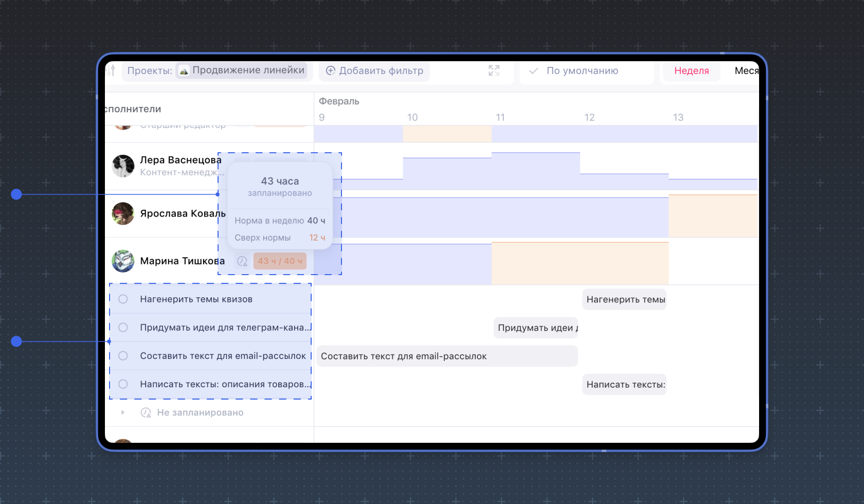864x504 pixels.
Task: Expand the Не запланировано section arrow
Action: (122, 412)
